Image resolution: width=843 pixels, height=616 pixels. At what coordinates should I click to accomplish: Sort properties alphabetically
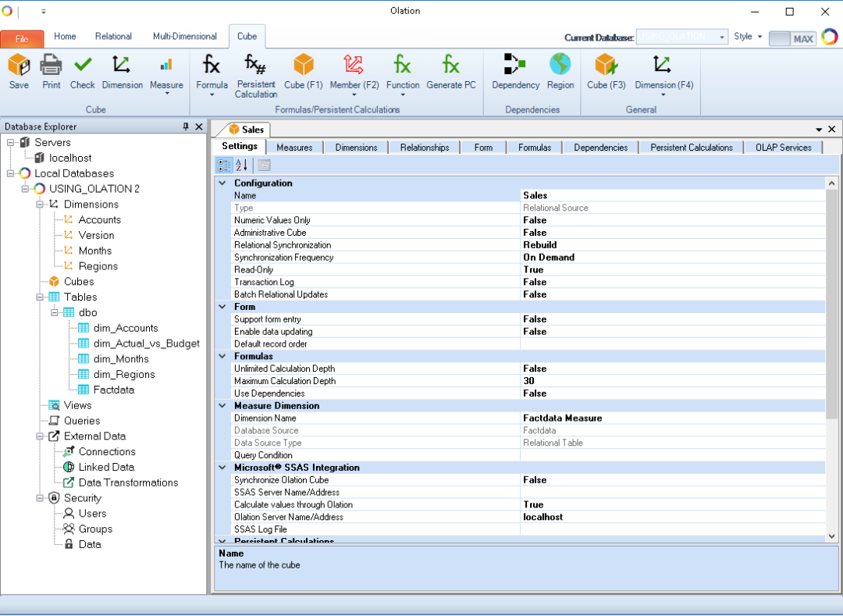click(242, 165)
